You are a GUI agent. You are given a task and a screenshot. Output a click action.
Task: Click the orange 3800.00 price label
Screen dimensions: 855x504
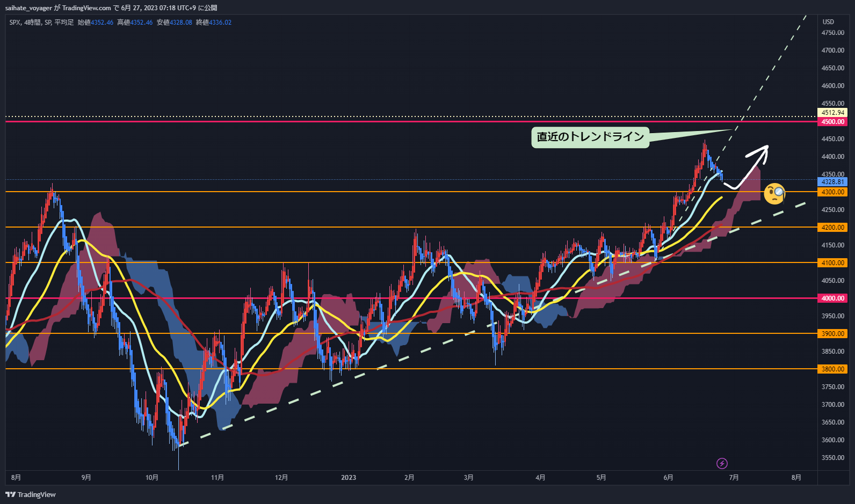pyautogui.click(x=832, y=369)
